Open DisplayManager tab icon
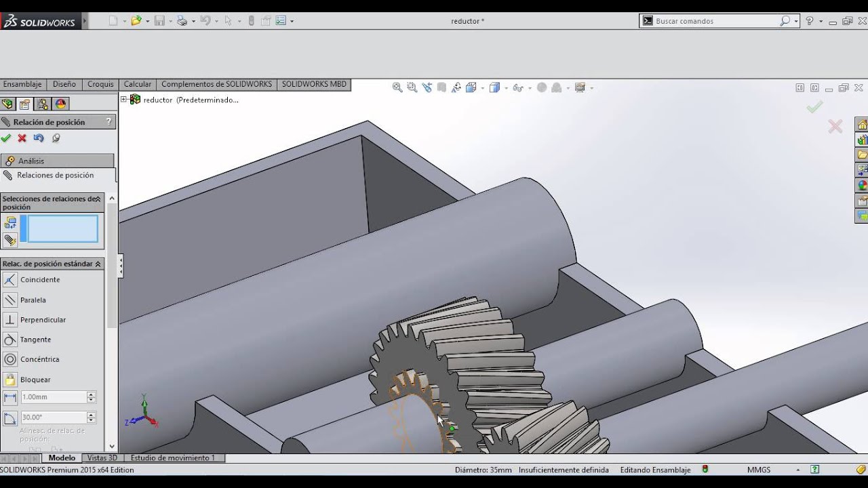Screen dimensions: 868x488 [60, 104]
